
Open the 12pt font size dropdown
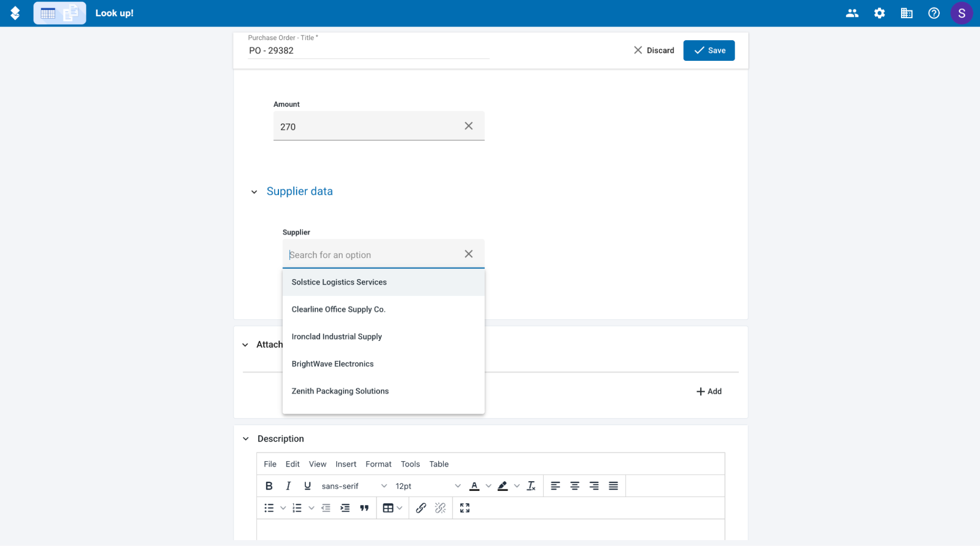pos(428,486)
